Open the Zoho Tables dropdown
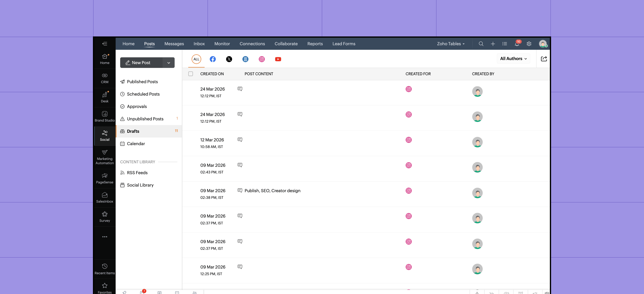Viewport: 644px width, 294px height. point(450,44)
